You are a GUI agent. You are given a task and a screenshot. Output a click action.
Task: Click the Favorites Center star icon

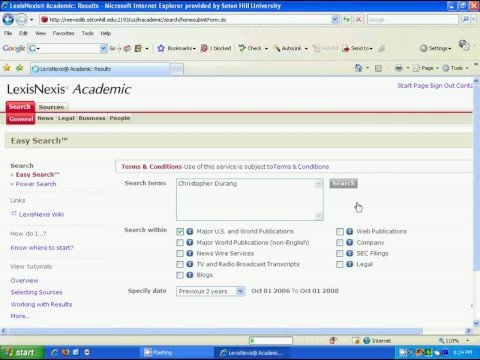click(7, 68)
